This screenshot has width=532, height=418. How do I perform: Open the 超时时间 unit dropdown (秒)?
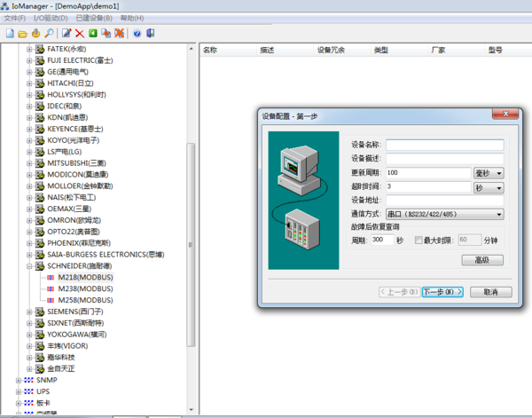point(489,187)
